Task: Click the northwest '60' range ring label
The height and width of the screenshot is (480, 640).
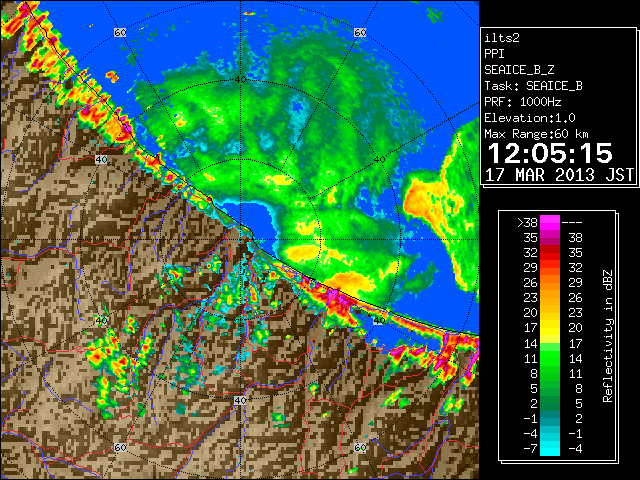Action: coord(120,32)
